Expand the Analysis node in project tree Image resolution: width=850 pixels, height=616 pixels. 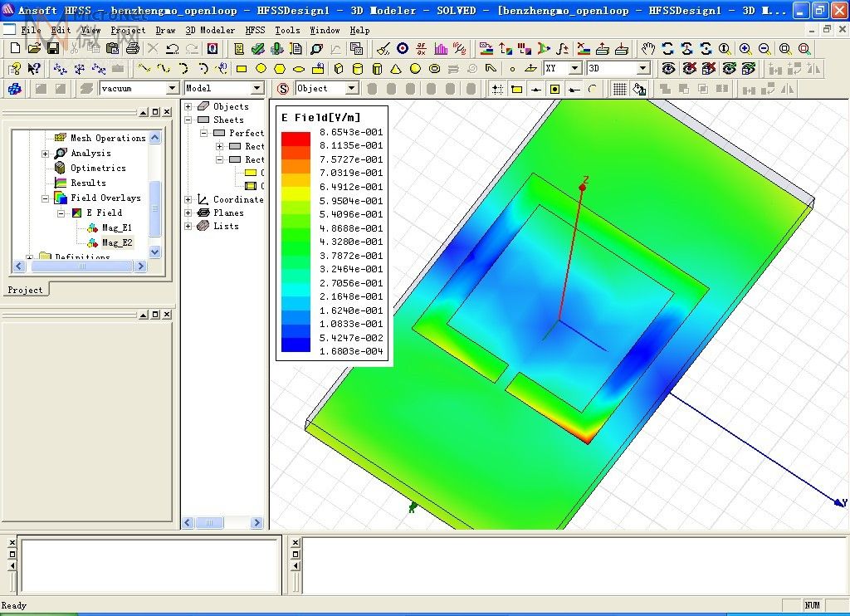46,154
